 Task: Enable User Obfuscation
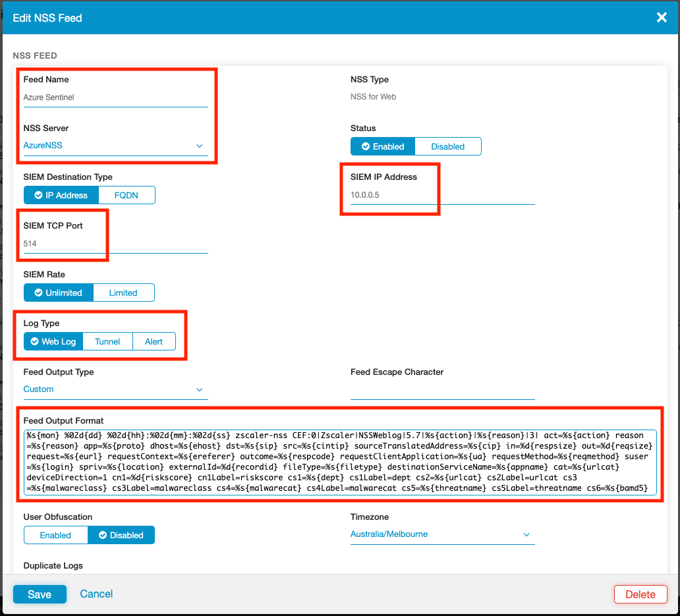coord(55,535)
